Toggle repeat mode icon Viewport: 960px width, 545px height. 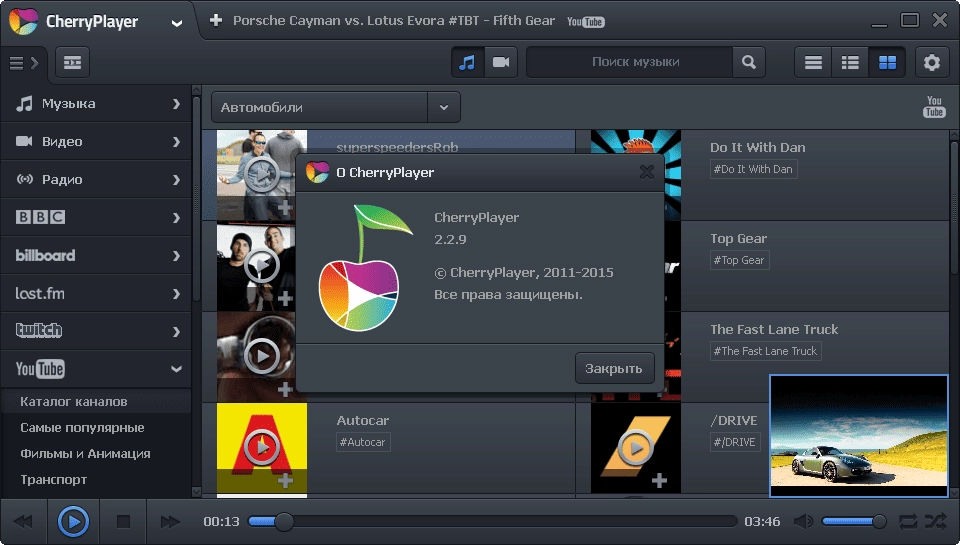point(908,522)
